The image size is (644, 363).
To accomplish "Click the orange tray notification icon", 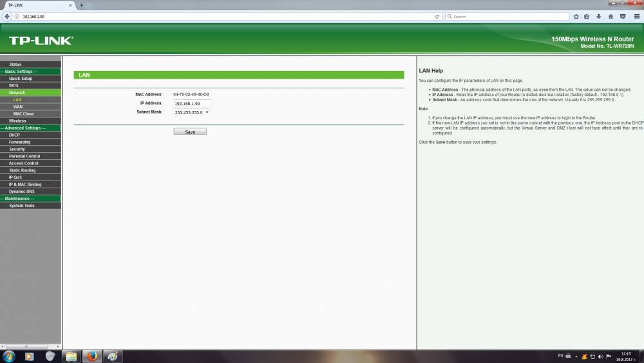I will click(x=584, y=357).
